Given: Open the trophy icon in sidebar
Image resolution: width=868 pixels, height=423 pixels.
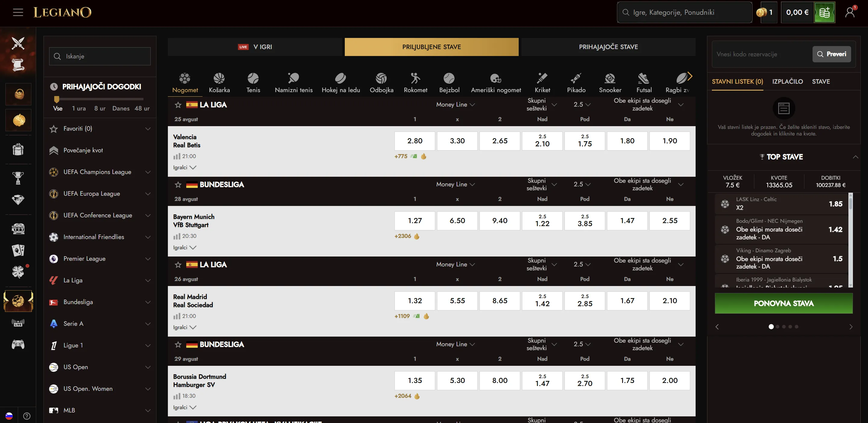Looking at the screenshot, I should pyautogui.click(x=18, y=178).
